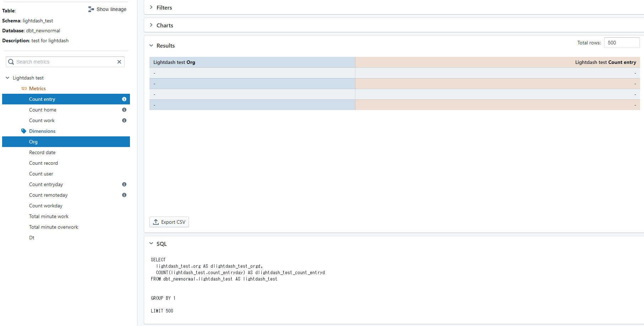Open Show lineage view

(x=107, y=9)
